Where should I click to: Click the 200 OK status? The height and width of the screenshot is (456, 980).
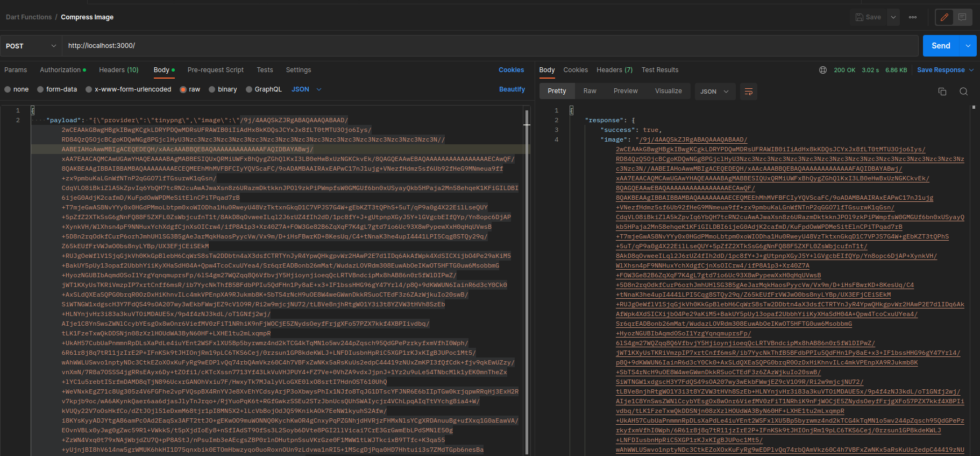[844, 70]
